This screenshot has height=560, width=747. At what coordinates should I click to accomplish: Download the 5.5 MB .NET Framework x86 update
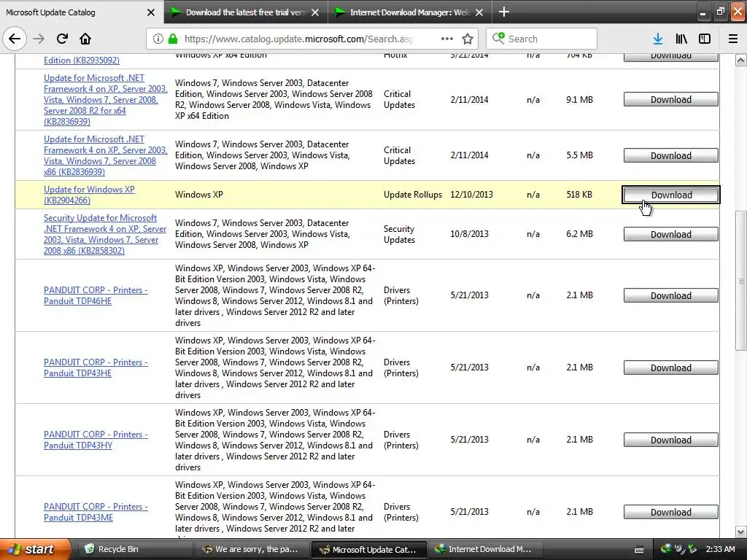click(671, 156)
